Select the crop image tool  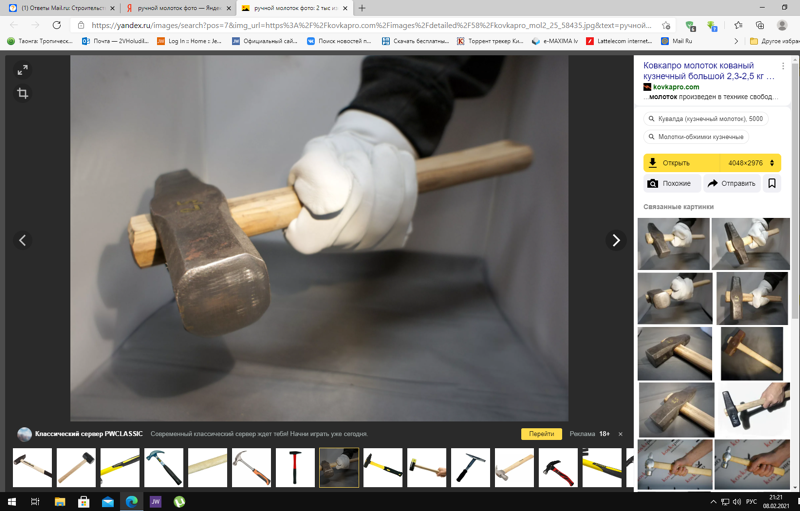tap(22, 93)
